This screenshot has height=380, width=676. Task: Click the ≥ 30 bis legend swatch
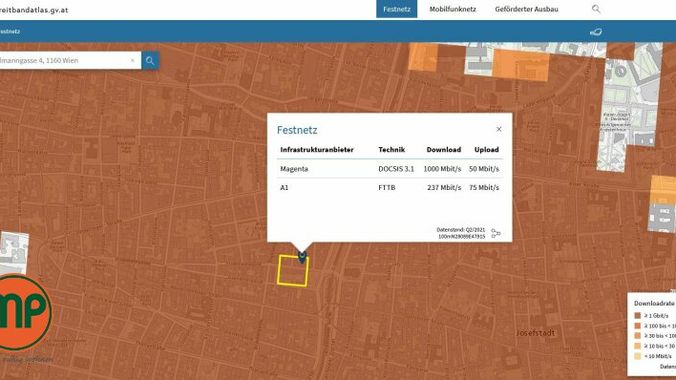[x=638, y=336]
